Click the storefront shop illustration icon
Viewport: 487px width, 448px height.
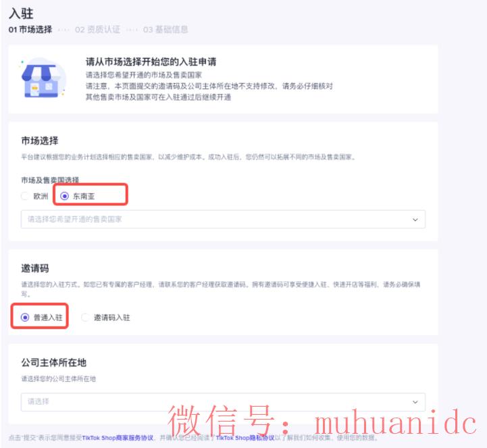pos(43,78)
